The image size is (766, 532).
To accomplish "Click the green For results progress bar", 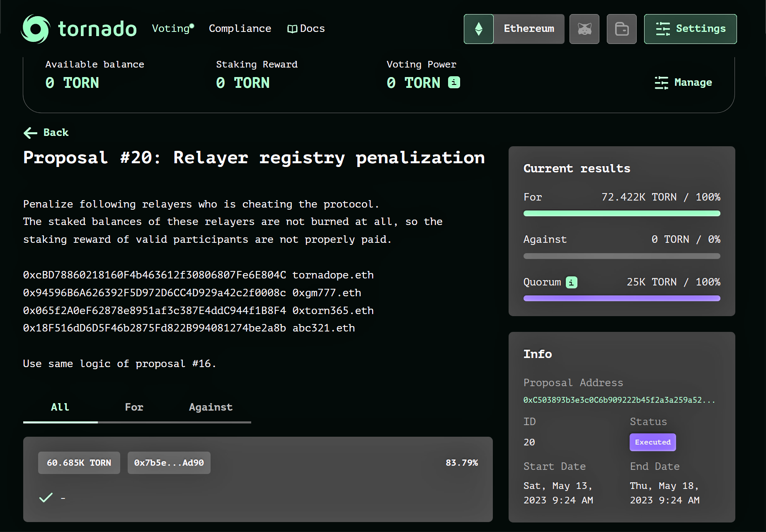I will tap(622, 213).
